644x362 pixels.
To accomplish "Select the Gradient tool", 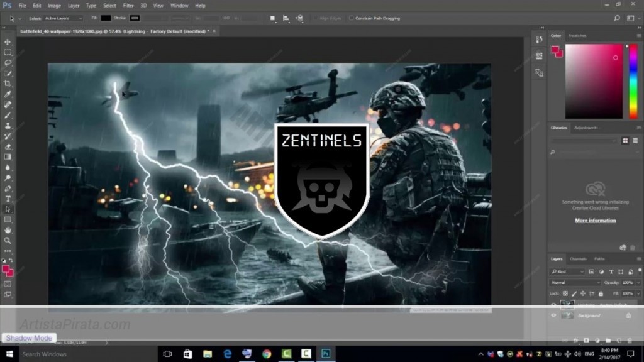I will click(8, 157).
